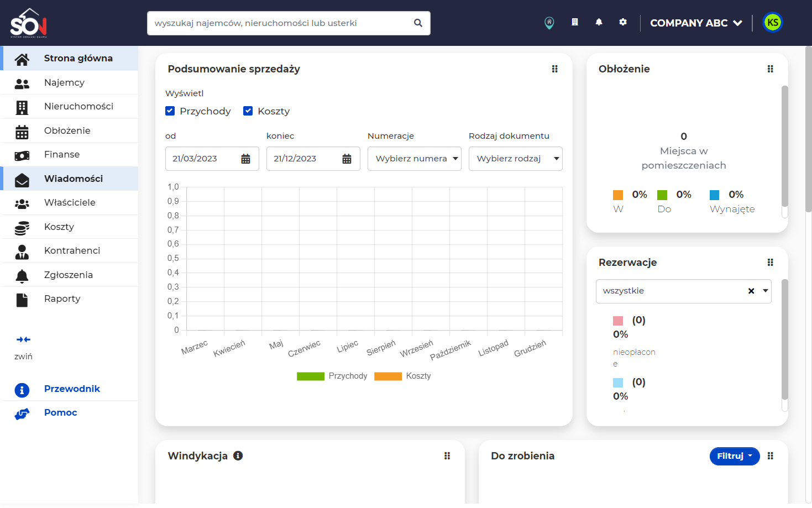The height and width of the screenshot is (508, 812).
Task: Click the Pomoc handshake icon
Action: pyautogui.click(x=22, y=413)
